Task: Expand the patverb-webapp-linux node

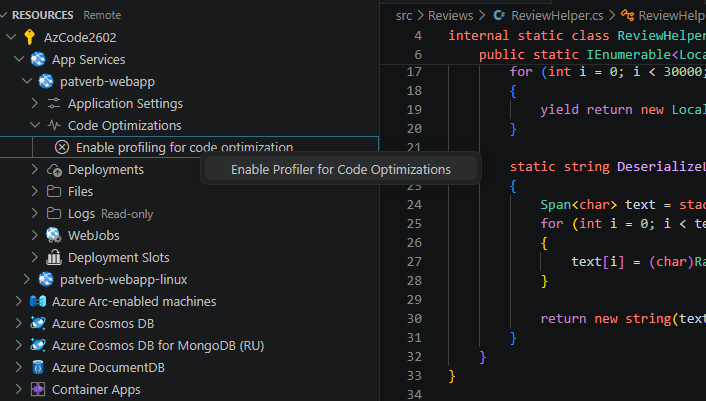Action: coord(26,280)
